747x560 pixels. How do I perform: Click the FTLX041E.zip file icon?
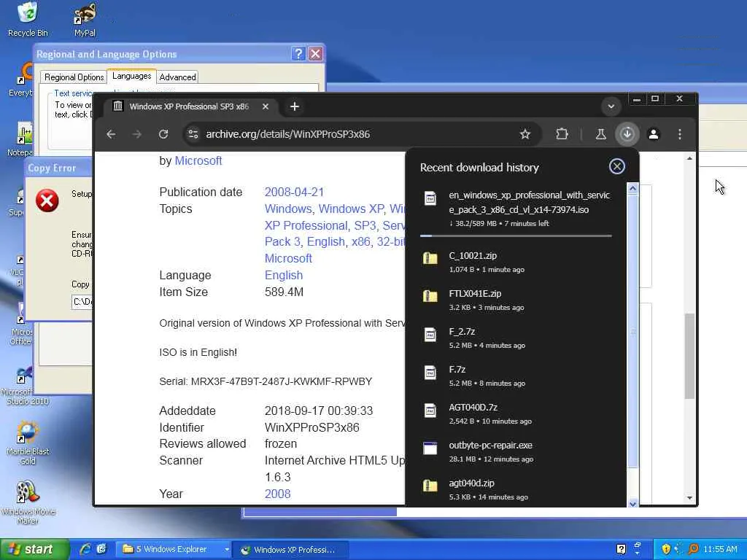pyautogui.click(x=430, y=296)
